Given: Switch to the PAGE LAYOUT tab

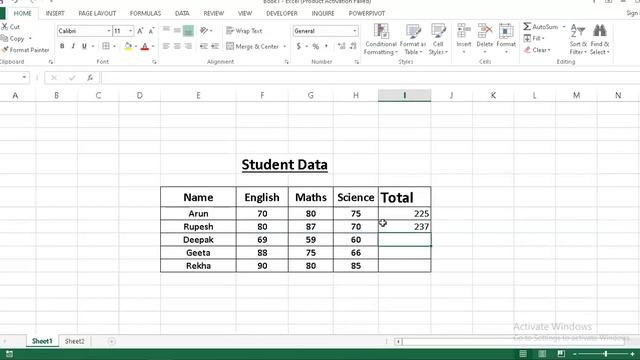Looking at the screenshot, I should (97, 13).
